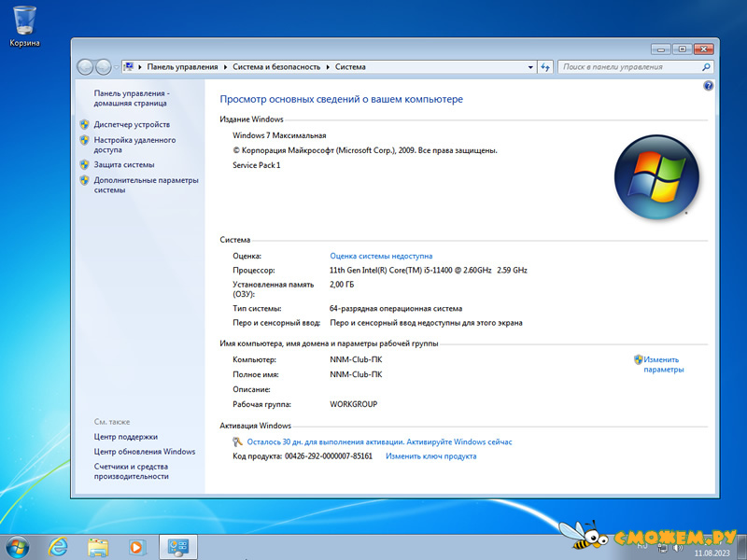Image resolution: width=747 pixels, height=560 pixels.
Task: Click the computer icon in the address bar
Action: click(x=129, y=66)
